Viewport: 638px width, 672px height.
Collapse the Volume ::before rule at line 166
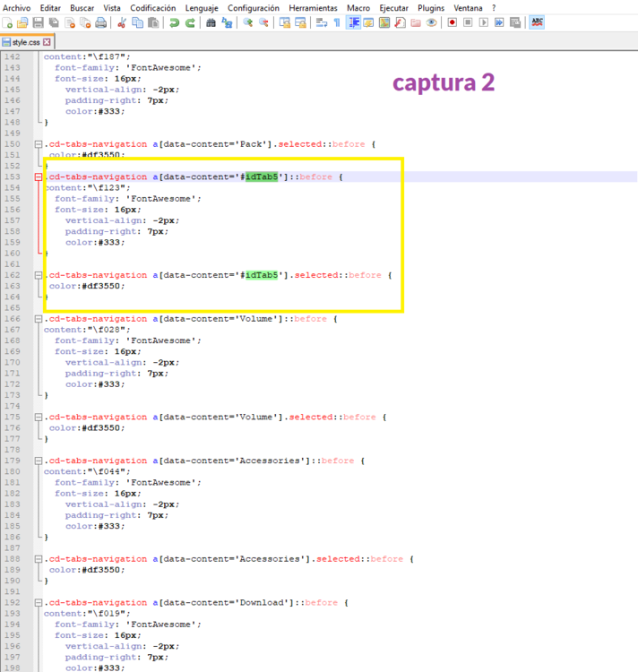click(38, 319)
